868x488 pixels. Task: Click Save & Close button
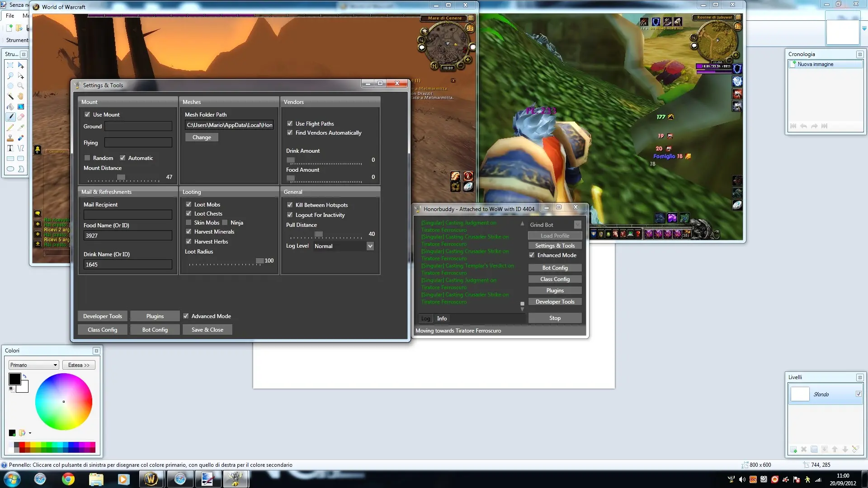click(208, 330)
